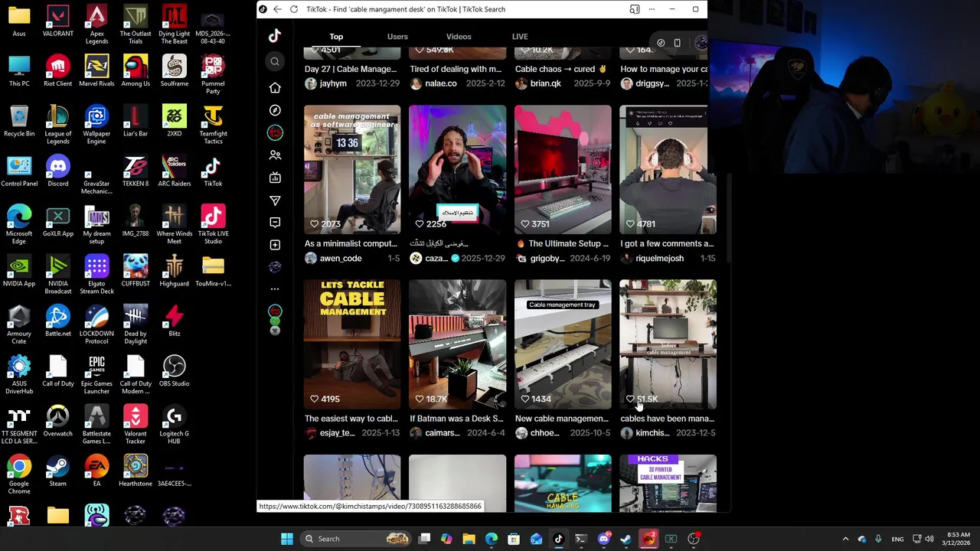Open the clock showing 8:53 AM

(958, 539)
